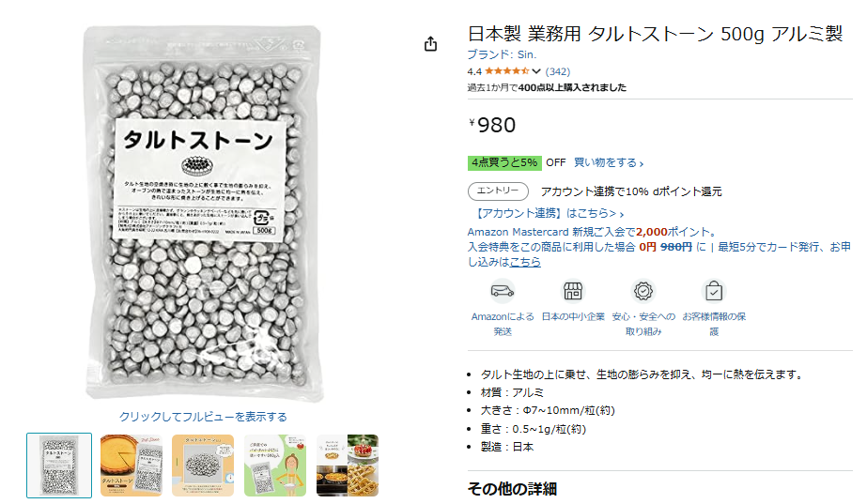This screenshot has width=867, height=504.
Task: Click the safety and security badge icon
Action: point(643,291)
